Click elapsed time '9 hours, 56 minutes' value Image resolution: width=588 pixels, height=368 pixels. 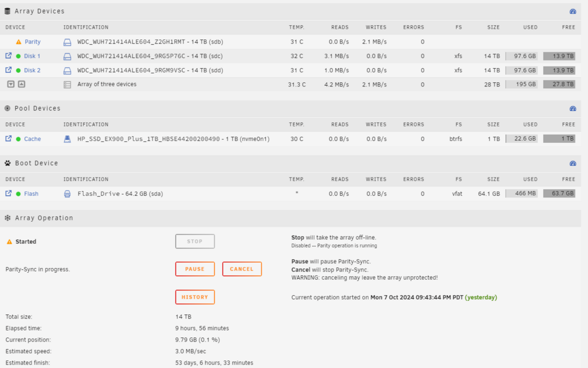202,328
